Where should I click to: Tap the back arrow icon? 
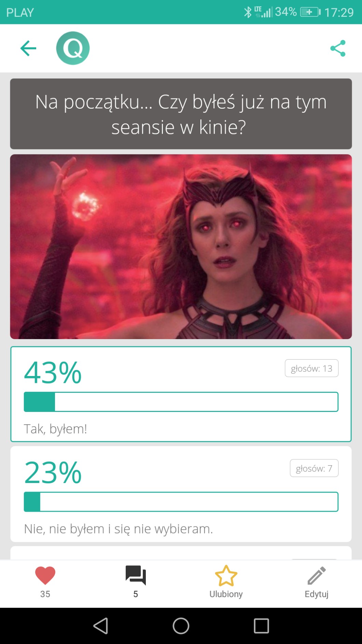point(28,48)
